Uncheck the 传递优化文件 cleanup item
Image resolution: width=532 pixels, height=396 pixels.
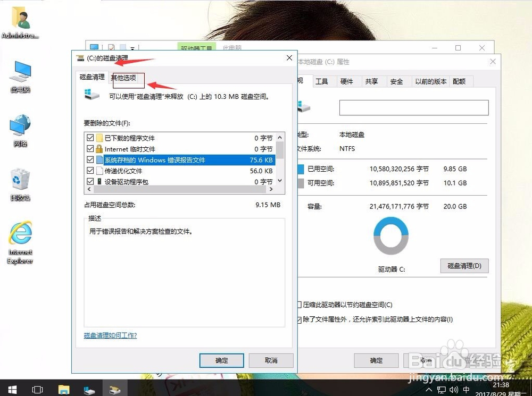(90, 171)
